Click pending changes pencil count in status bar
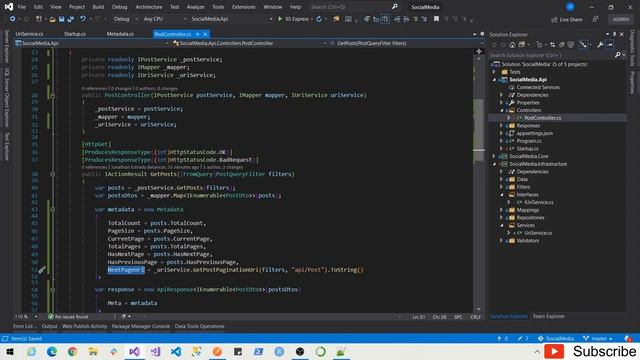640x360 pixels. [523, 339]
